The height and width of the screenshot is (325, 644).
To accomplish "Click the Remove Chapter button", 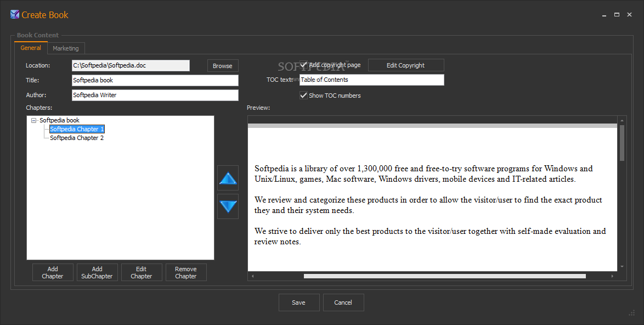I will point(185,272).
